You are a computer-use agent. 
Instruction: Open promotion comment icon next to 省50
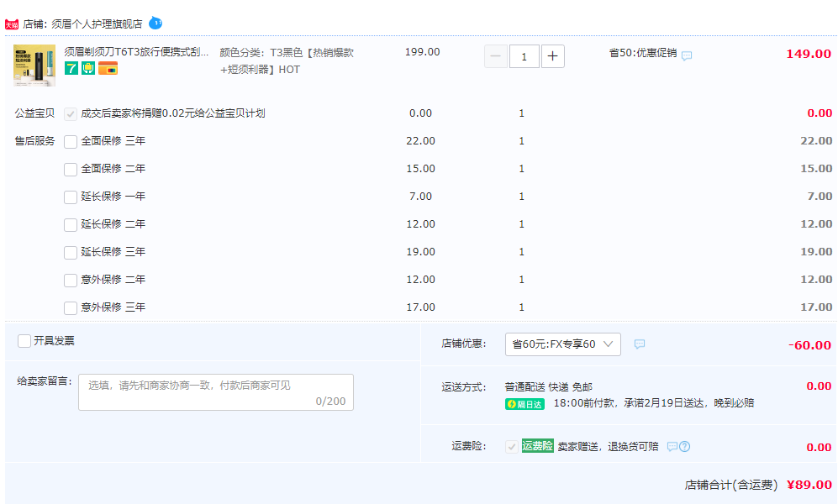tap(687, 55)
